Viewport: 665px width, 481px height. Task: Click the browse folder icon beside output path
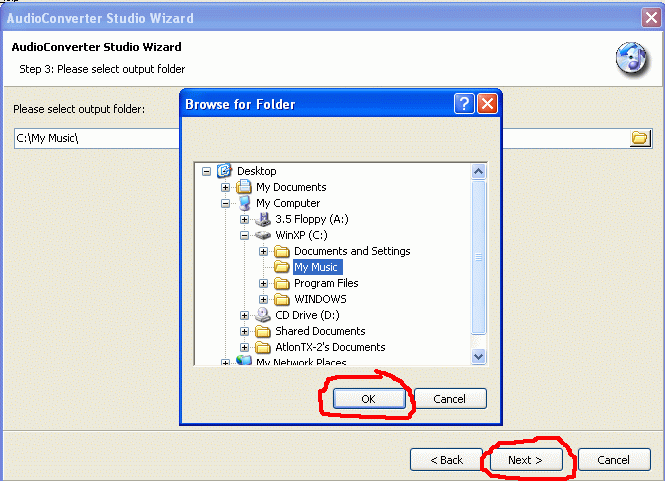pos(640,138)
